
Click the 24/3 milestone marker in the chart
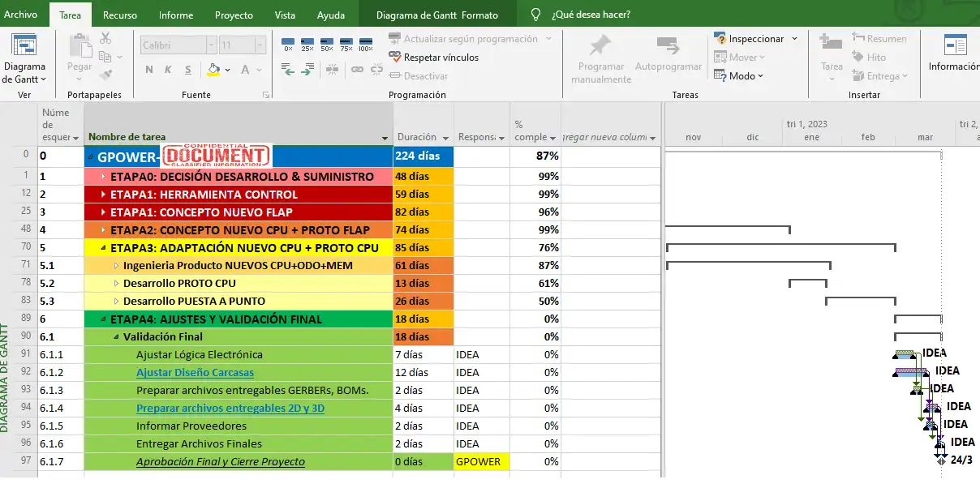[941, 460]
